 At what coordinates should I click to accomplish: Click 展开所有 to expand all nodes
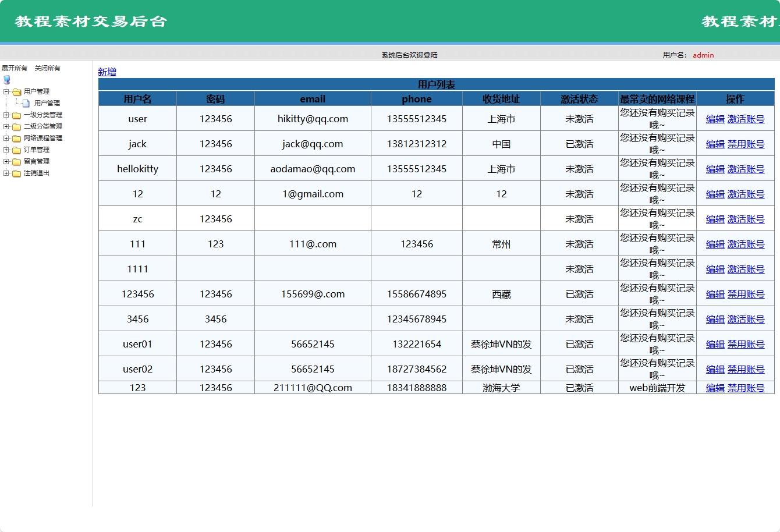point(15,68)
